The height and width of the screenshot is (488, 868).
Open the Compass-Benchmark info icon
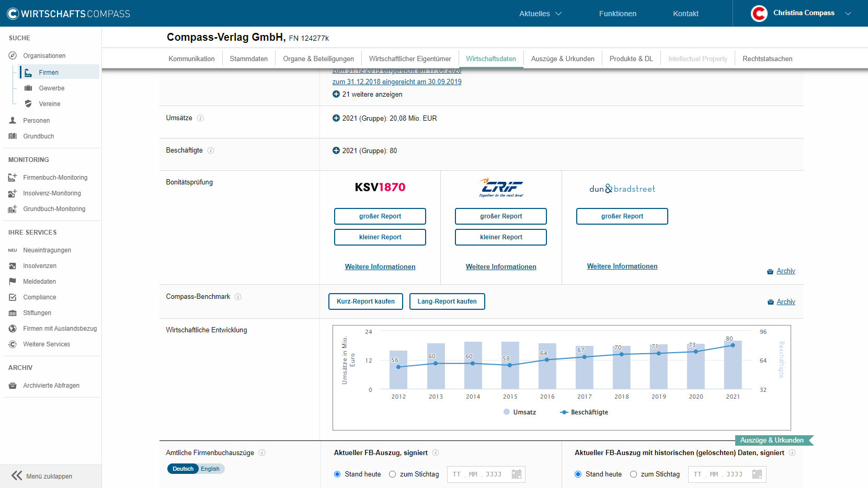[x=238, y=297]
